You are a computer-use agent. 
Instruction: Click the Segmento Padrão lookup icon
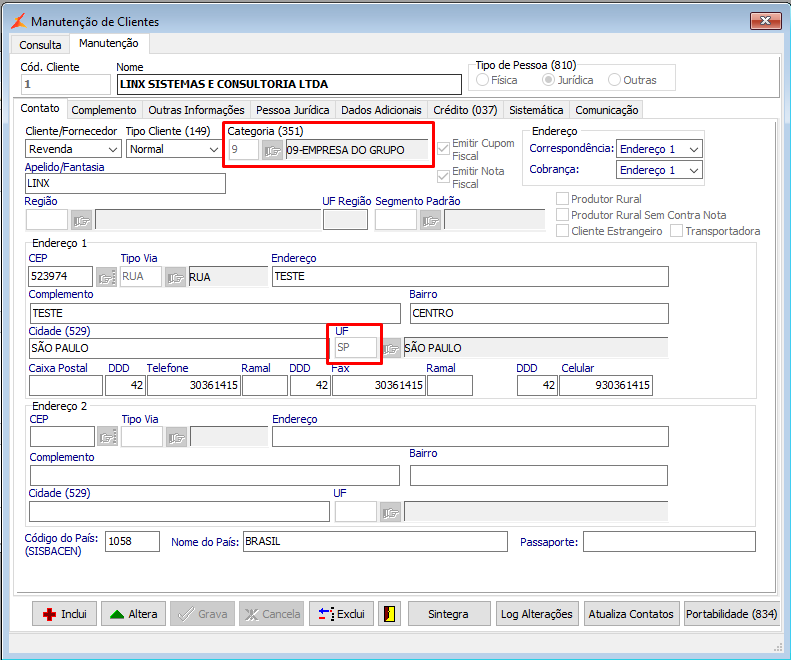point(431,220)
